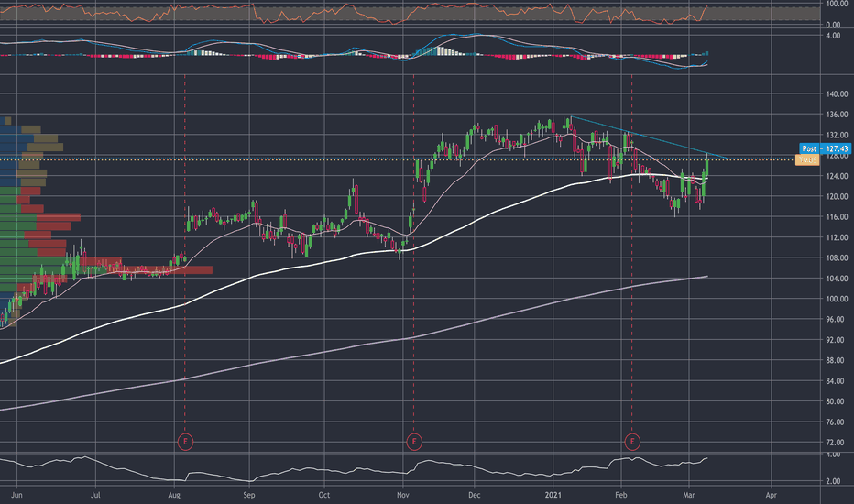This screenshot has width=854, height=504.
Task: Click the Oct label on time axis
Action: [x=324, y=495]
